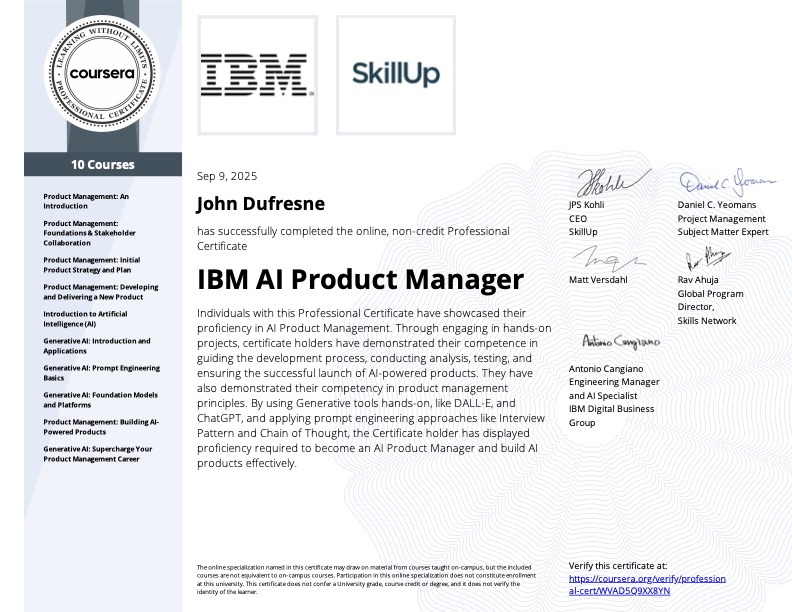The width and height of the screenshot is (792, 612).
Task: Click 'IBM Digital Business' text line
Action: [x=612, y=409]
